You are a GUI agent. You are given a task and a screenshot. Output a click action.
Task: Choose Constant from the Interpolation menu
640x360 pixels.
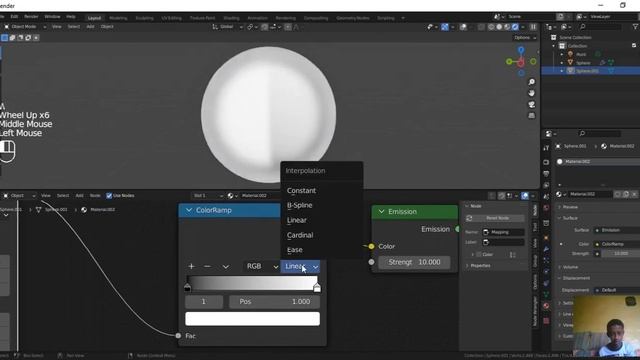322,191
